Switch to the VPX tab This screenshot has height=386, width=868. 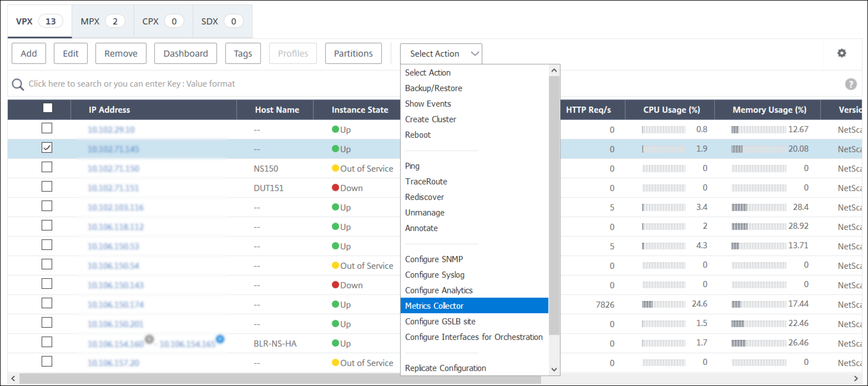click(x=39, y=21)
